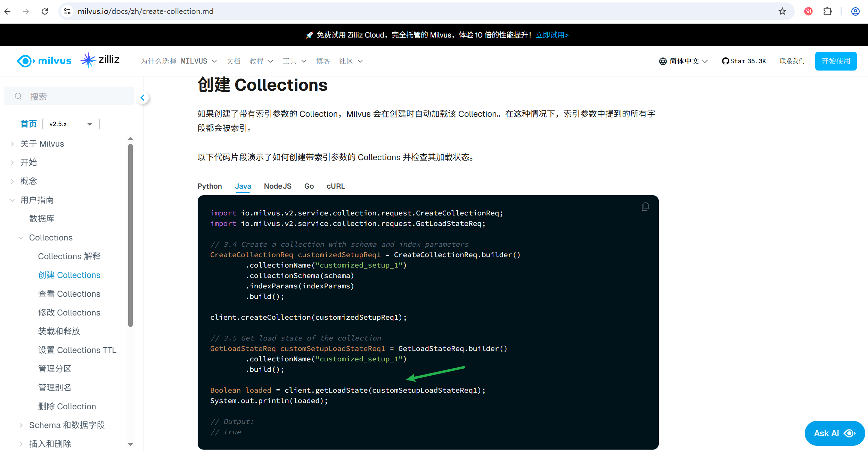The image size is (868, 451).
Task: Open the browser profile icon
Action: coord(855,11)
